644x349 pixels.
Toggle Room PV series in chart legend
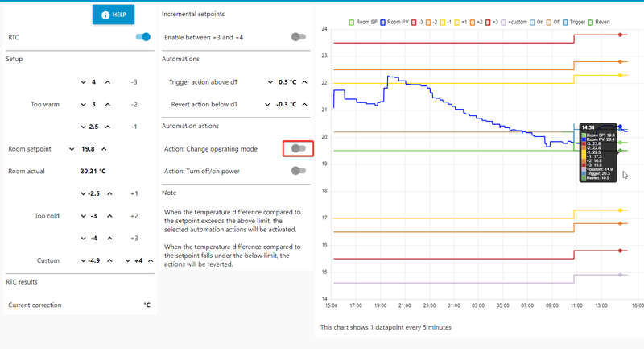[397, 21]
